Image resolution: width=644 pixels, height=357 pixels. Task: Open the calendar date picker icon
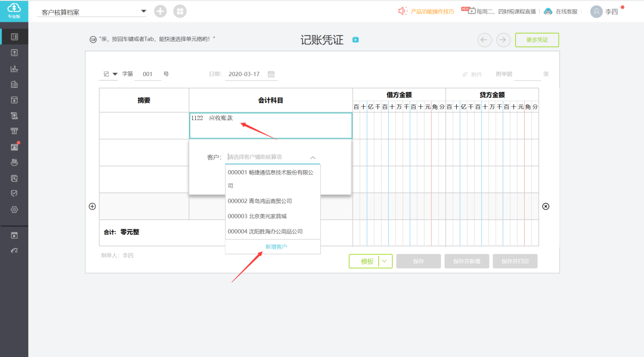(x=271, y=74)
